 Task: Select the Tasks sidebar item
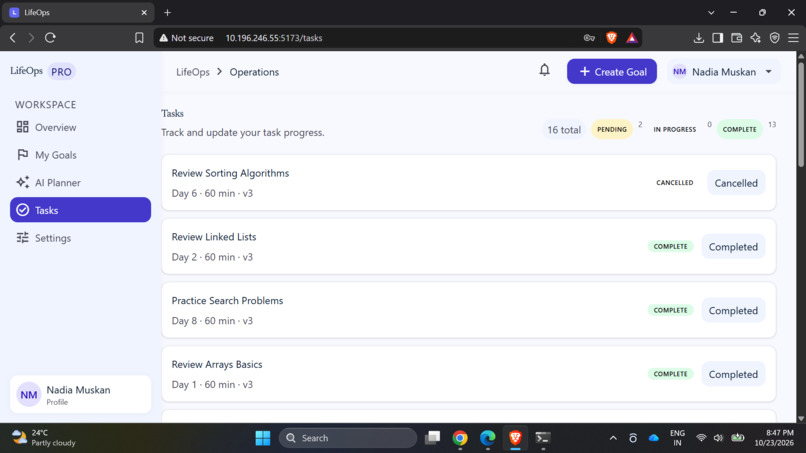pyautogui.click(x=80, y=210)
